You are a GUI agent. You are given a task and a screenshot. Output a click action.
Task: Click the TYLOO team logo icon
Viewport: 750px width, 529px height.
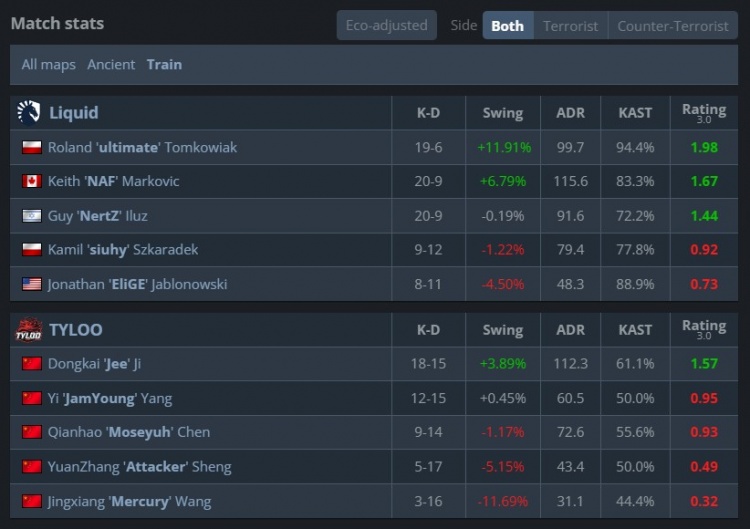click(28, 330)
